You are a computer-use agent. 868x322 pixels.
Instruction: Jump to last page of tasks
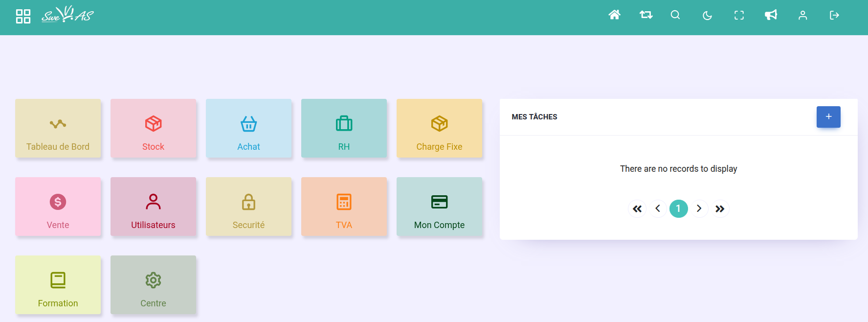[720, 209]
